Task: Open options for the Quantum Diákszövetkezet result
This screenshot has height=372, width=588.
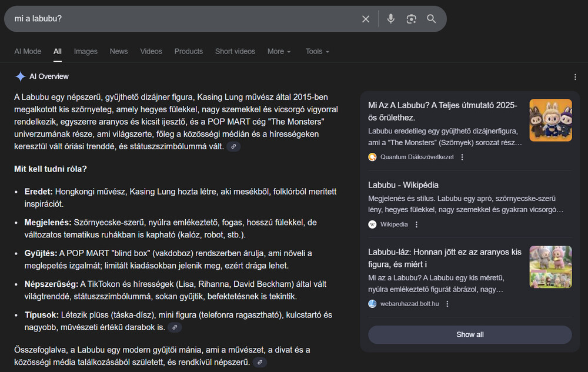Action: coord(462,157)
